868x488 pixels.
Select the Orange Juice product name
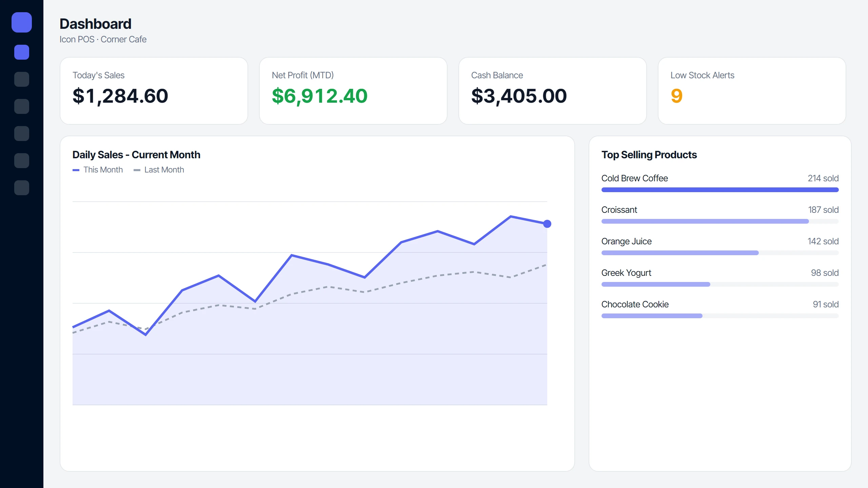pyautogui.click(x=627, y=241)
